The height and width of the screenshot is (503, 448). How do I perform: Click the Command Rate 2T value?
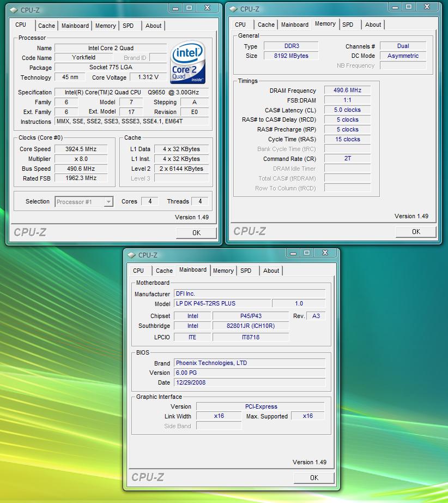click(347, 158)
